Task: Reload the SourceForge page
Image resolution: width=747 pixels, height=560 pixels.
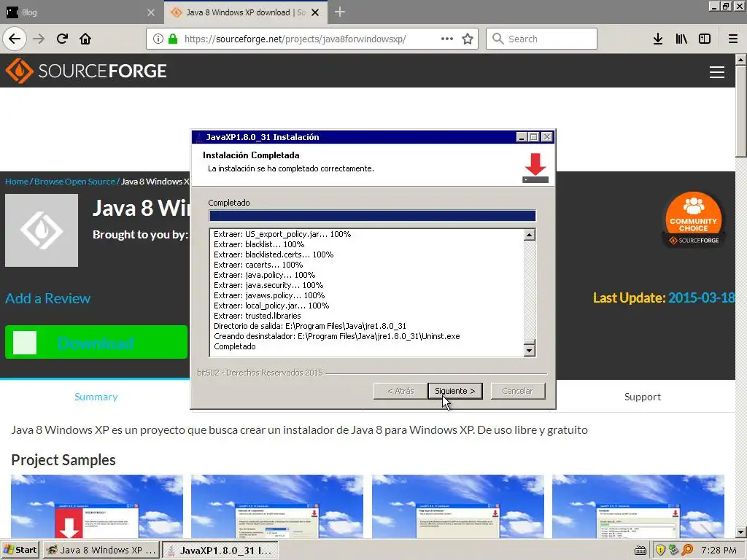Action: [x=62, y=39]
